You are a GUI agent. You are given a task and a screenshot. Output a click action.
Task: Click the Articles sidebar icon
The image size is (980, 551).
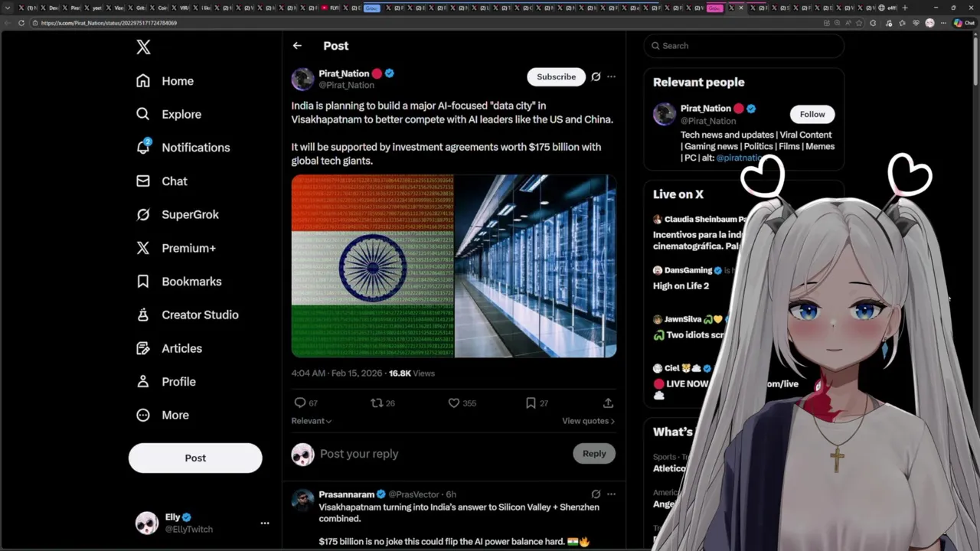pos(142,348)
